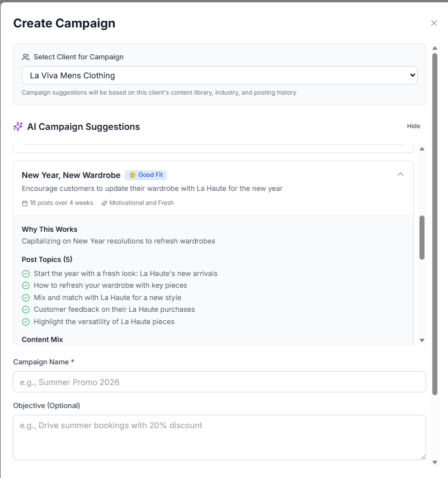This screenshot has height=478, width=448.
Task: Click the users icon beside Select Client
Action: pos(26,57)
